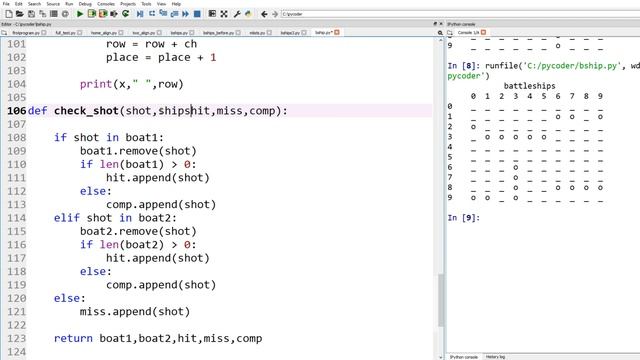Click the 'battleships' heading in console output
The height and width of the screenshot is (360, 640).
pyautogui.click(x=529, y=86)
